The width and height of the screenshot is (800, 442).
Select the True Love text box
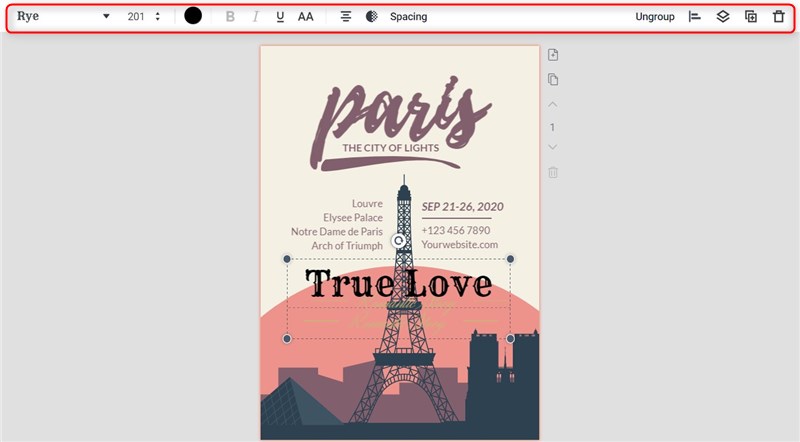(x=398, y=285)
